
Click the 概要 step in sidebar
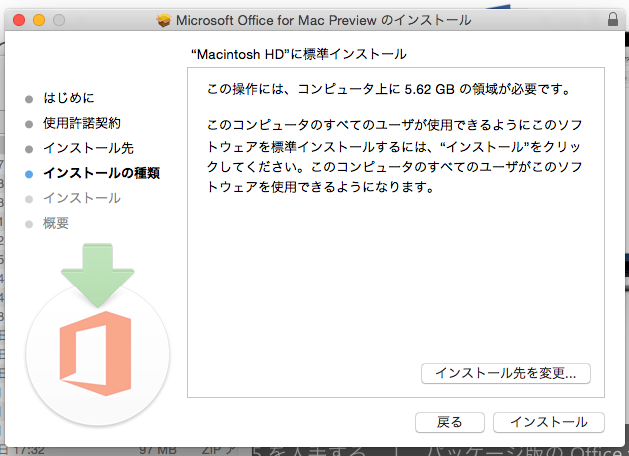point(56,223)
